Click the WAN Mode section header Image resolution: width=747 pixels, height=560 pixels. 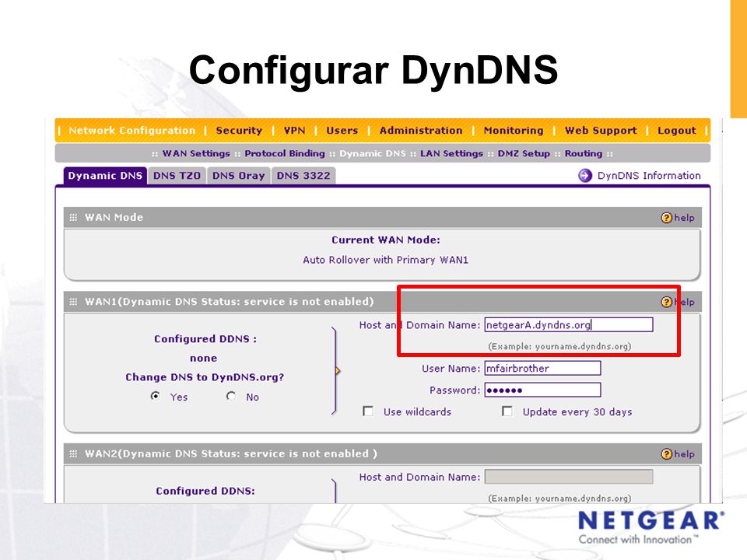(382, 218)
